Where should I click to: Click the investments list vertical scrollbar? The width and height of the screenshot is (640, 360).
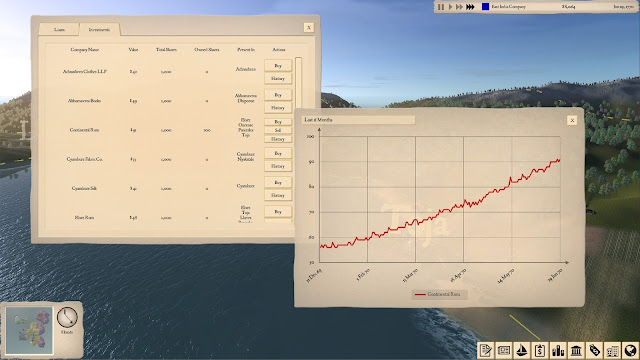coord(298,82)
